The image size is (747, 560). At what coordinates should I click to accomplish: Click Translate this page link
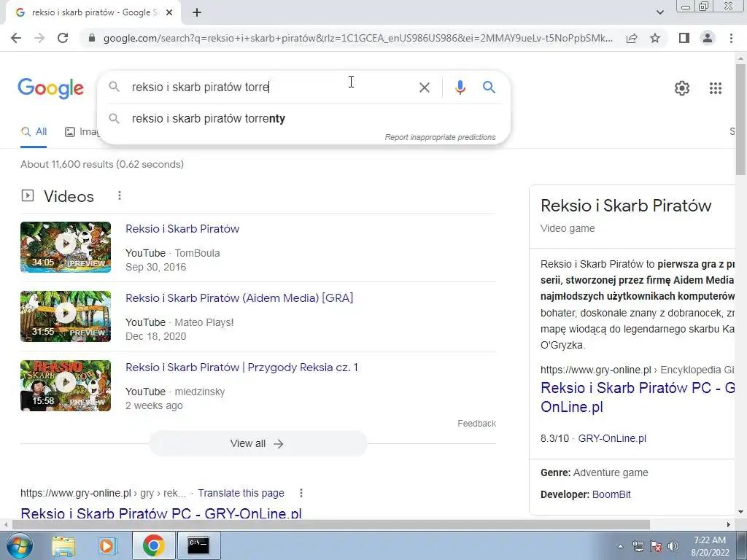[x=241, y=493]
